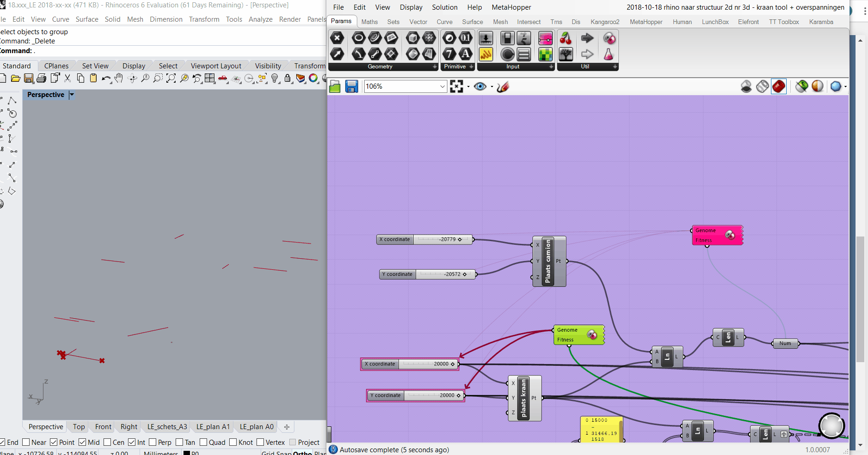Enable the Cen osnap checkbox

coord(107,442)
